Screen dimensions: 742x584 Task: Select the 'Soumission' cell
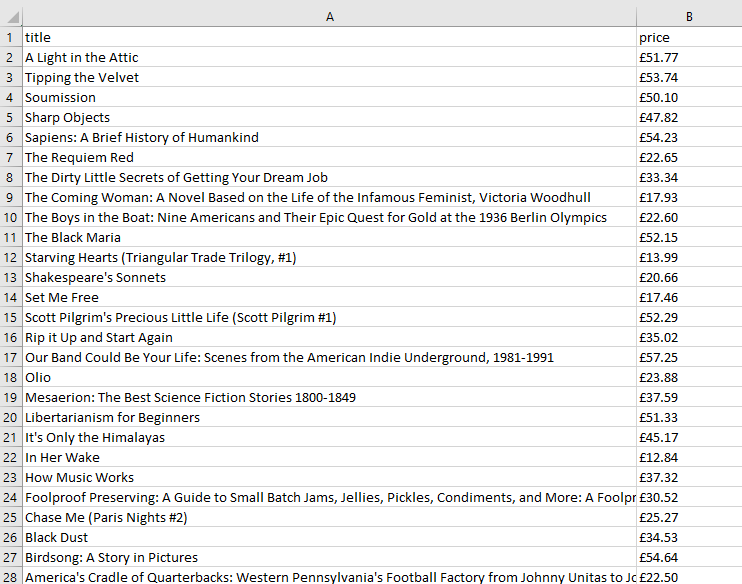[x=329, y=97]
